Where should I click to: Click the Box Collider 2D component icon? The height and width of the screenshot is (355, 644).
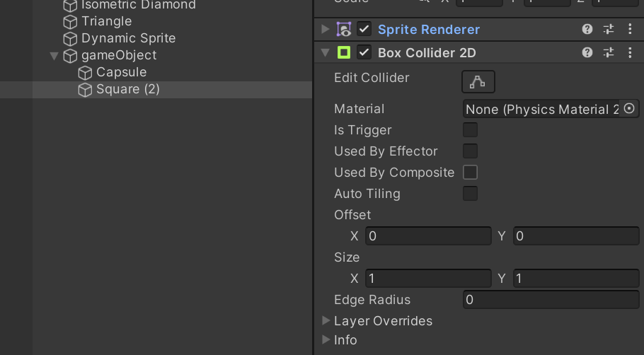point(344,52)
